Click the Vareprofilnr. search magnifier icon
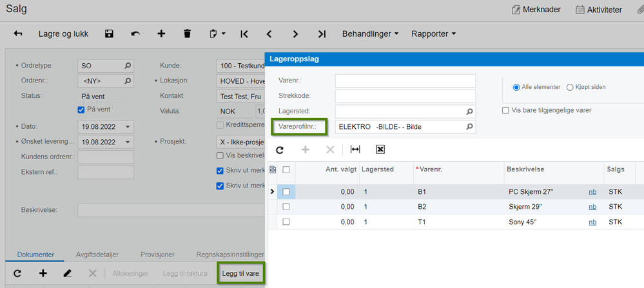644x288 pixels. (469, 127)
